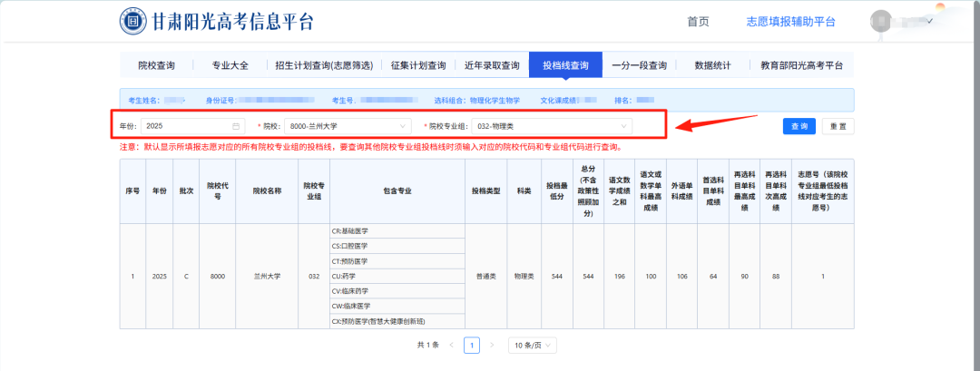Image resolution: width=980 pixels, height=371 pixels.
Task: Switch to 专业大全 tab
Action: coord(230,65)
